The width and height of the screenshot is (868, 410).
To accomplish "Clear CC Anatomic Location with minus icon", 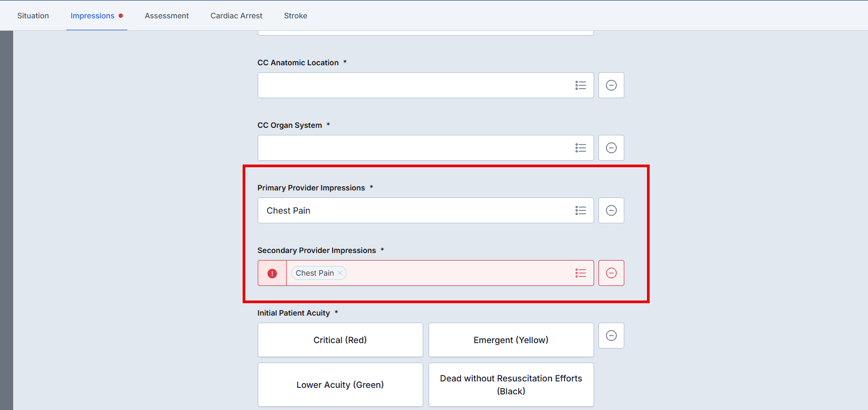I will (x=611, y=85).
